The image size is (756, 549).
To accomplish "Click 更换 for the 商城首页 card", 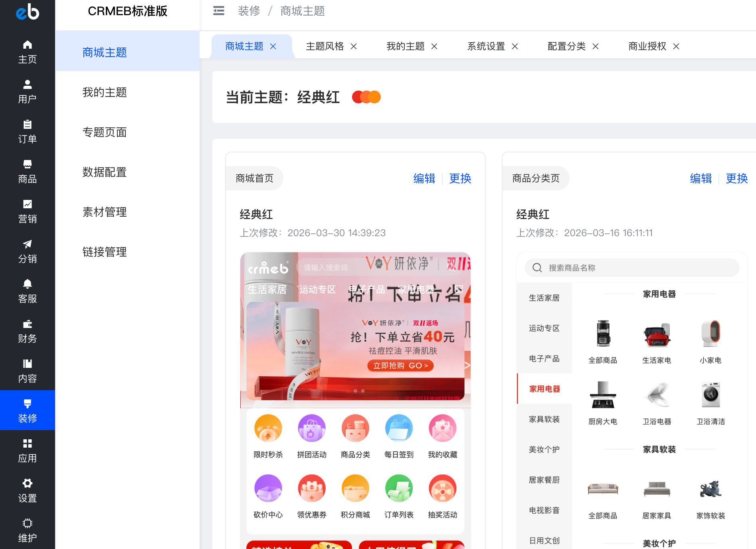I will (460, 178).
